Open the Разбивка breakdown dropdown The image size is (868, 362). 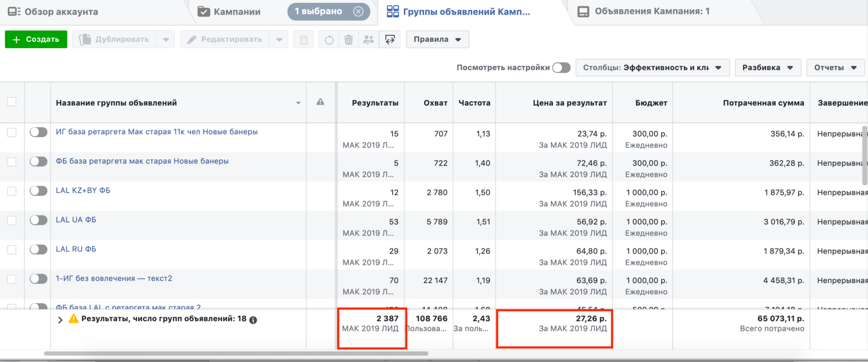pos(768,68)
